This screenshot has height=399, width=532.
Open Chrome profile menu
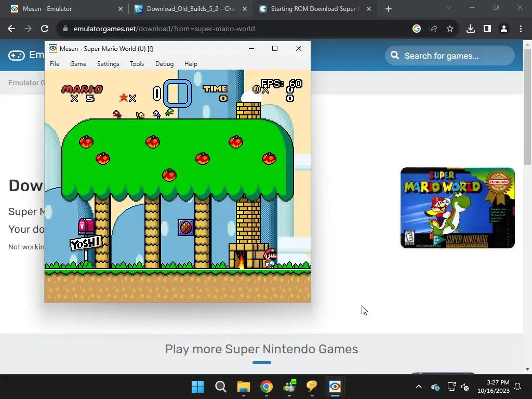(x=504, y=29)
